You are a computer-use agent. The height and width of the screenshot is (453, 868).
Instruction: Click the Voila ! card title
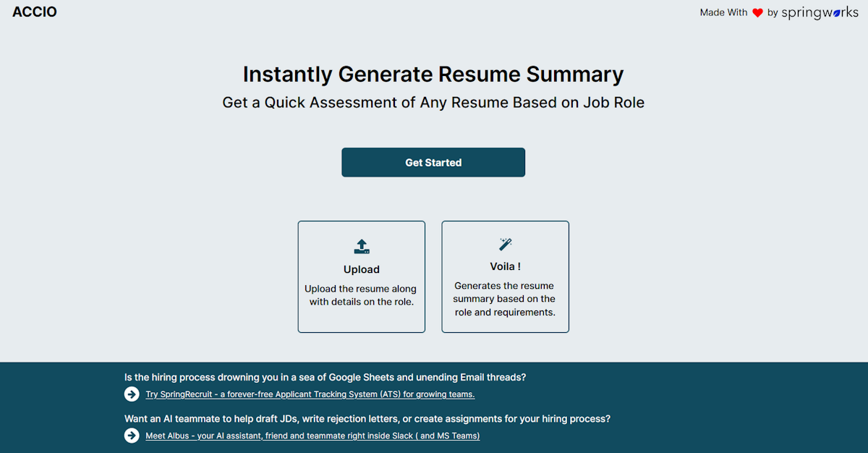click(x=505, y=267)
